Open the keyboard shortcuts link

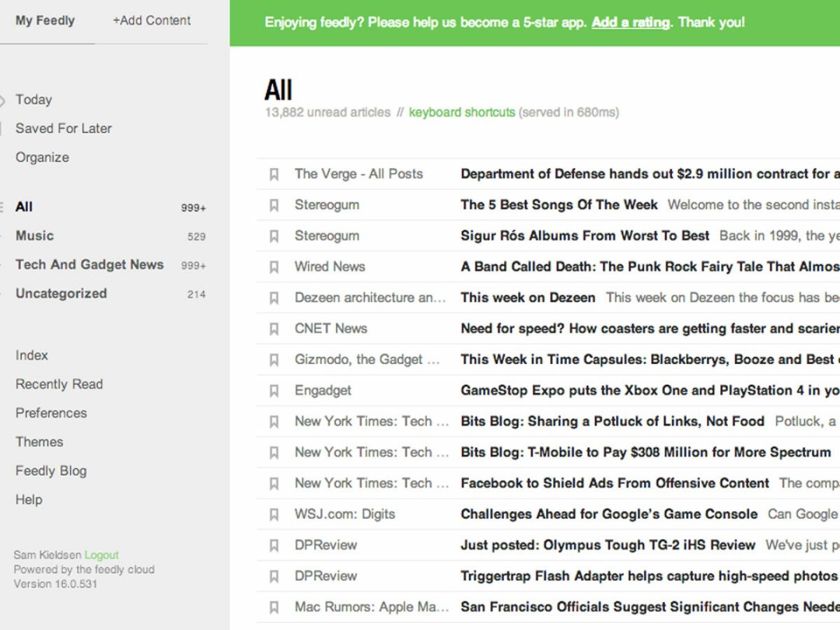(462, 113)
